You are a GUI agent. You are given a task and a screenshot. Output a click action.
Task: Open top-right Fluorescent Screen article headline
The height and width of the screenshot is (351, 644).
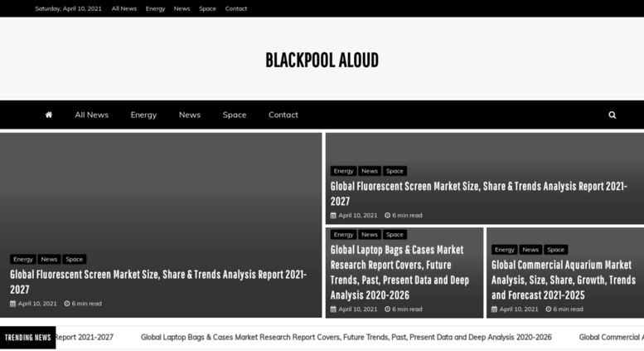[479, 193]
